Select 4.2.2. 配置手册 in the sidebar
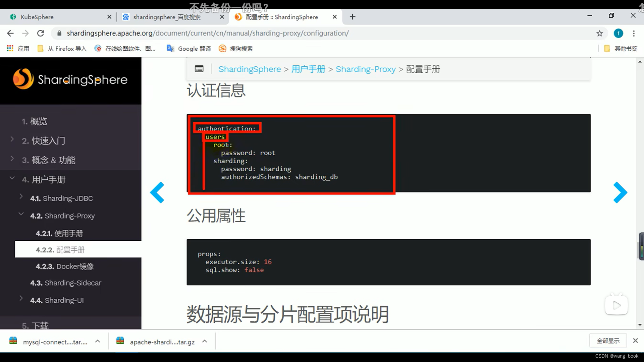Viewport: 644px width, 362px height. tap(78, 249)
